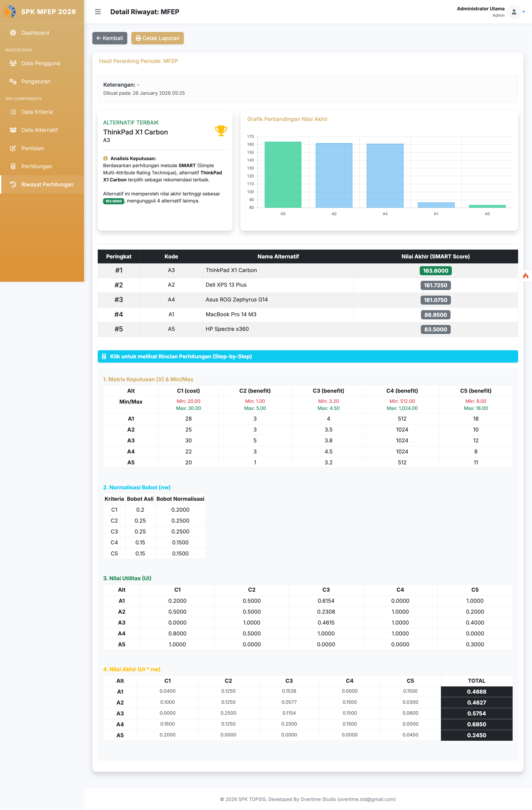Select Riwayat Perhitungan in sidebar
This screenshot has width=532, height=810.
(x=42, y=185)
